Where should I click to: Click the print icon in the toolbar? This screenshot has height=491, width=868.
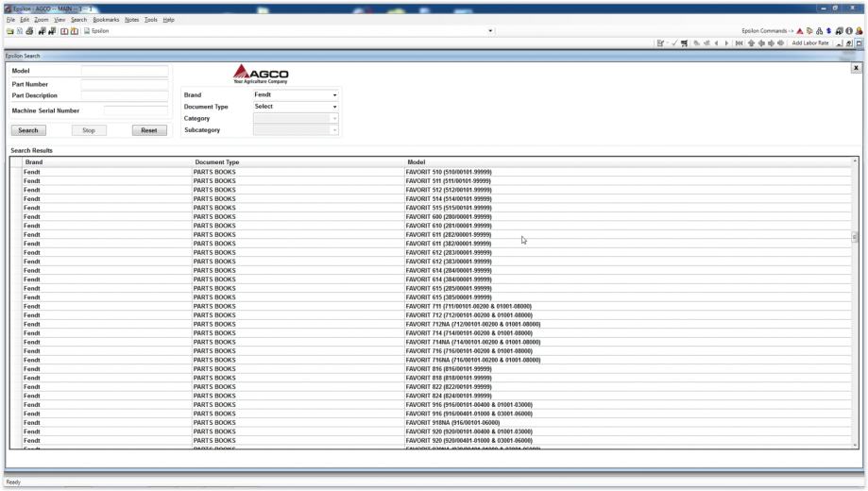pos(29,31)
